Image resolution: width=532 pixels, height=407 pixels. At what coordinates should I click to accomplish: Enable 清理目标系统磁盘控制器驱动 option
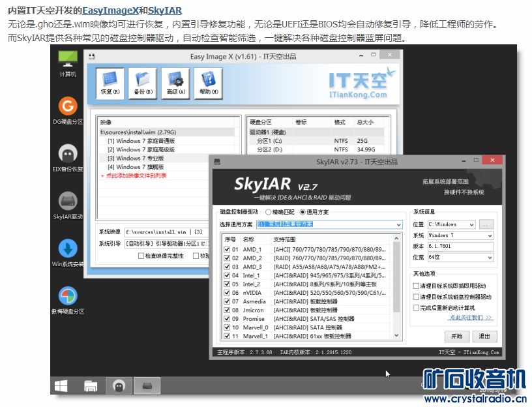(x=417, y=297)
